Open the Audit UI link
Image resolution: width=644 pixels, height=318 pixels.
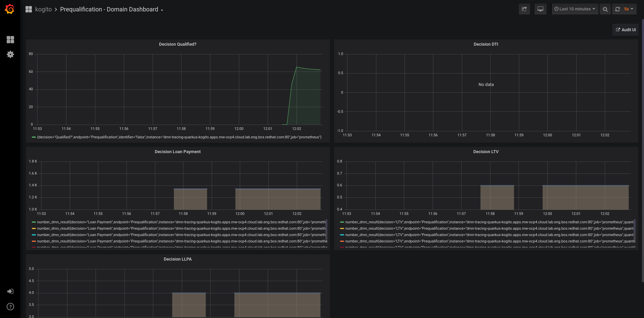click(x=626, y=30)
